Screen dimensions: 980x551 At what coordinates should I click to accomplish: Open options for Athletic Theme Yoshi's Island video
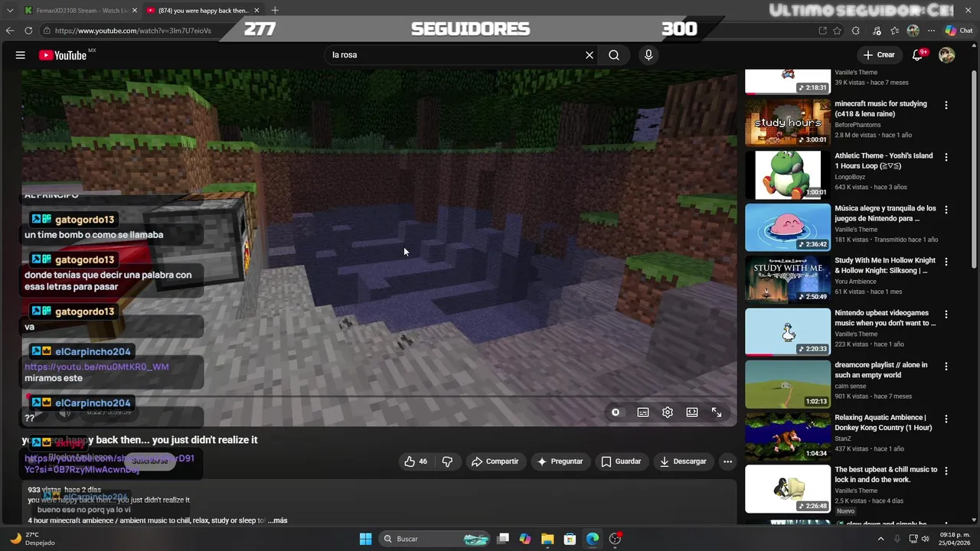point(946,158)
